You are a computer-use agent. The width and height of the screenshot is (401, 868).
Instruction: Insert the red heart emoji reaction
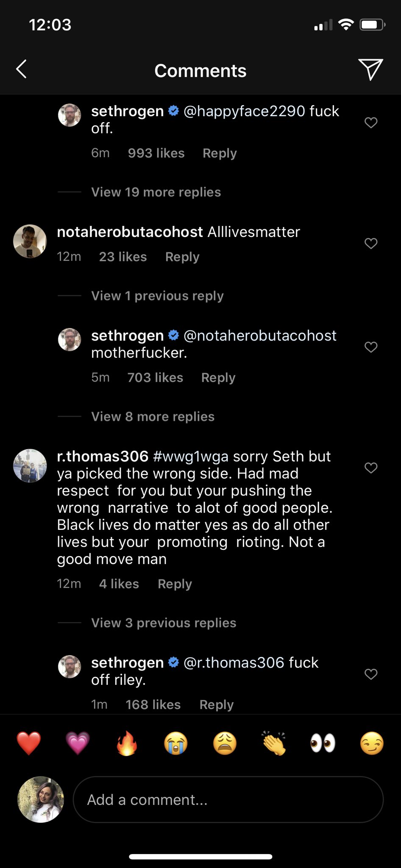click(x=29, y=743)
